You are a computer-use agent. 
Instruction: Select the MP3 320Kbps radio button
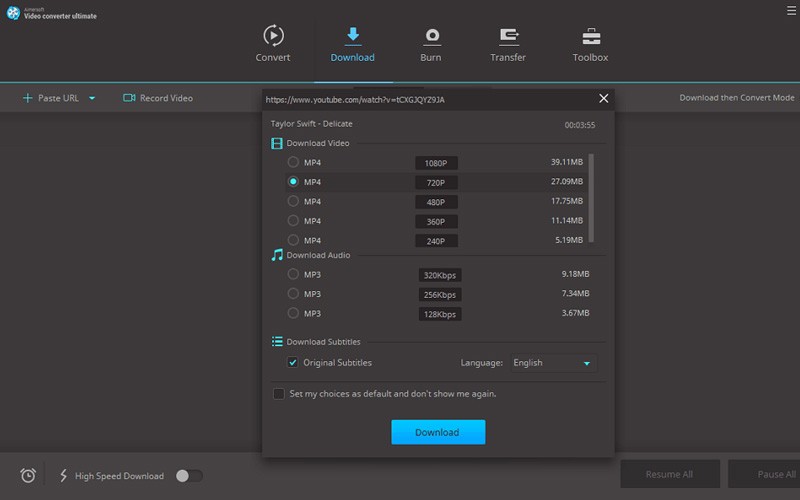pyautogui.click(x=293, y=274)
